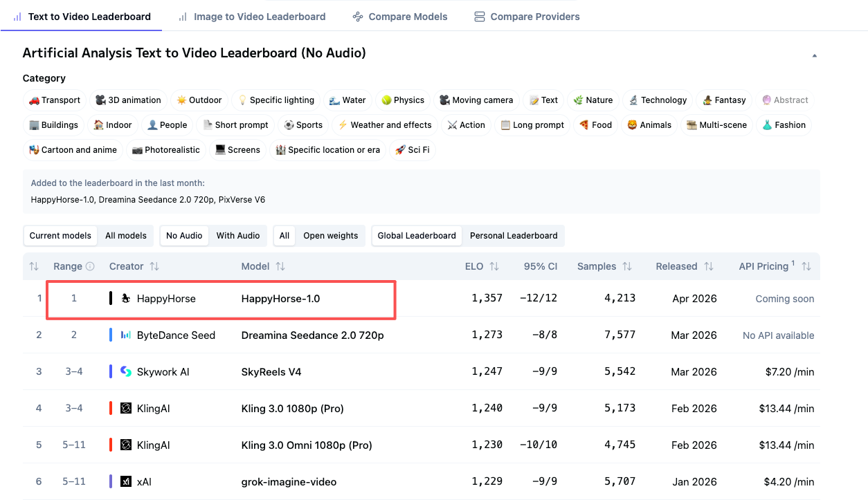Sort the Model column

tap(280, 266)
